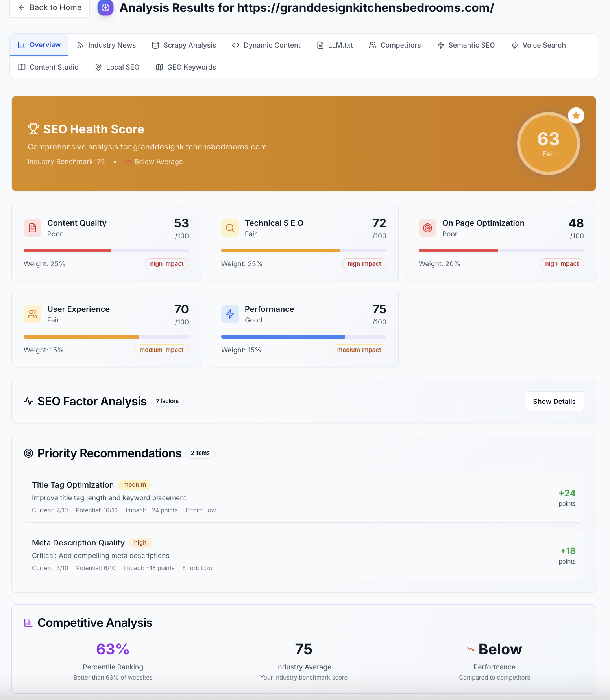This screenshot has height=700, width=610.
Task: Click the Below Average trend-down icon
Action: 129,161
